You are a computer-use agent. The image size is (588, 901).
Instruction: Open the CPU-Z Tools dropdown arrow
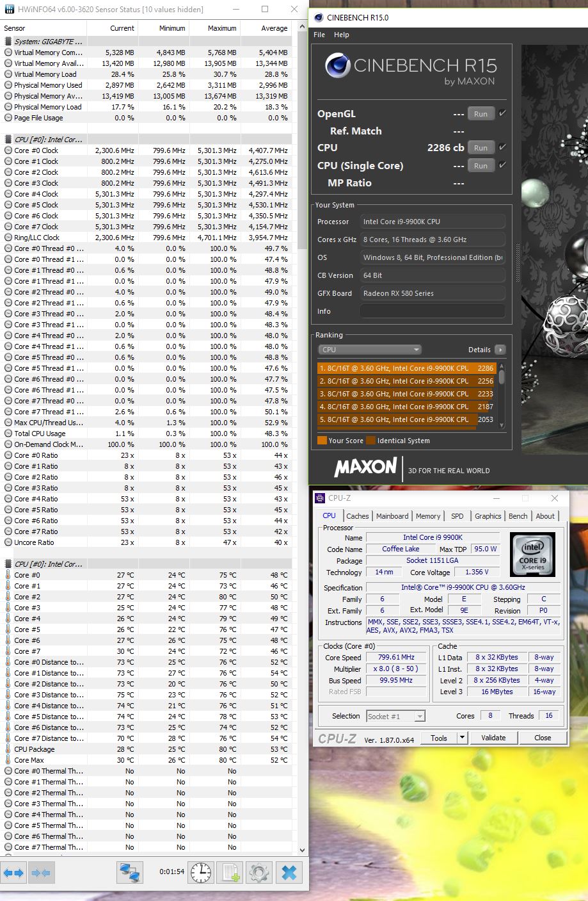pos(462,738)
